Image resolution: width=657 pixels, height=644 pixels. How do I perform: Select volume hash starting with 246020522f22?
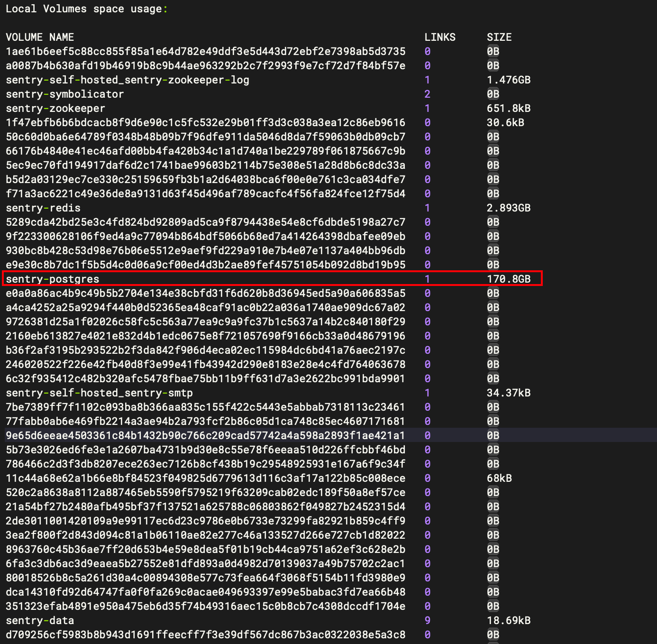point(206,364)
